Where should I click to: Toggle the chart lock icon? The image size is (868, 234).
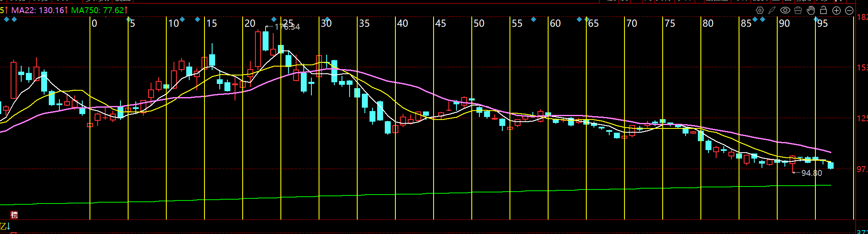coord(823,10)
